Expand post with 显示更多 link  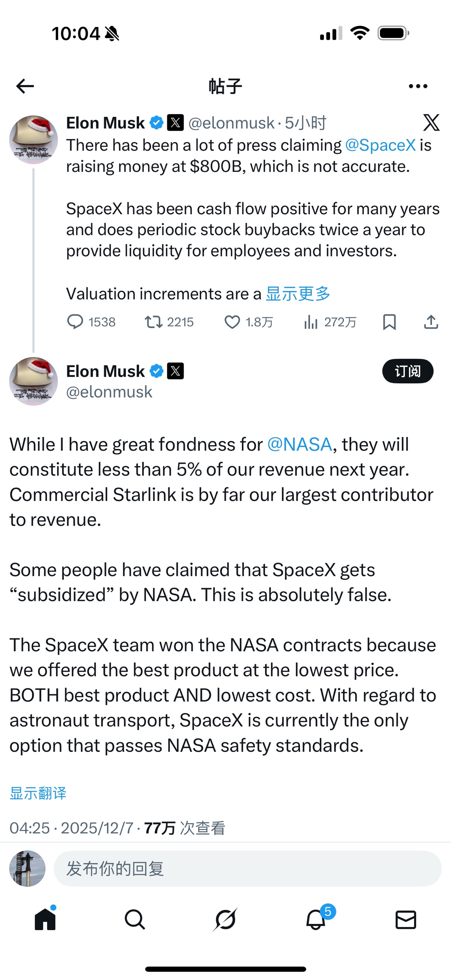click(x=298, y=294)
